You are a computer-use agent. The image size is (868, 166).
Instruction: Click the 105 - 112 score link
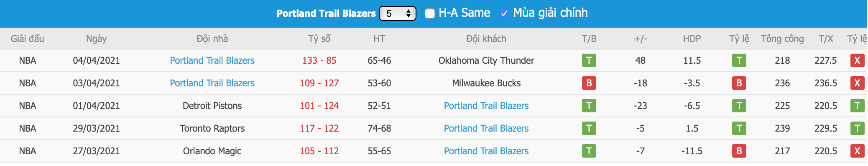pos(319,151)
